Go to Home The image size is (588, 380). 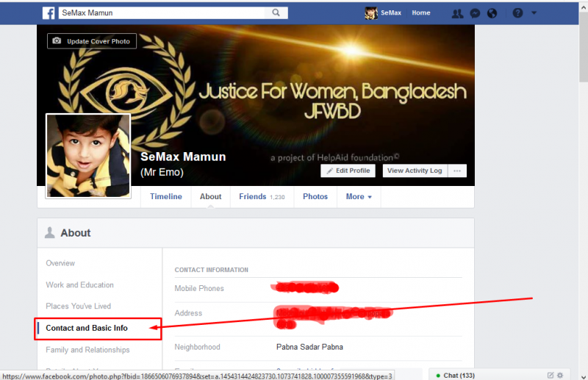pos(420,12)
